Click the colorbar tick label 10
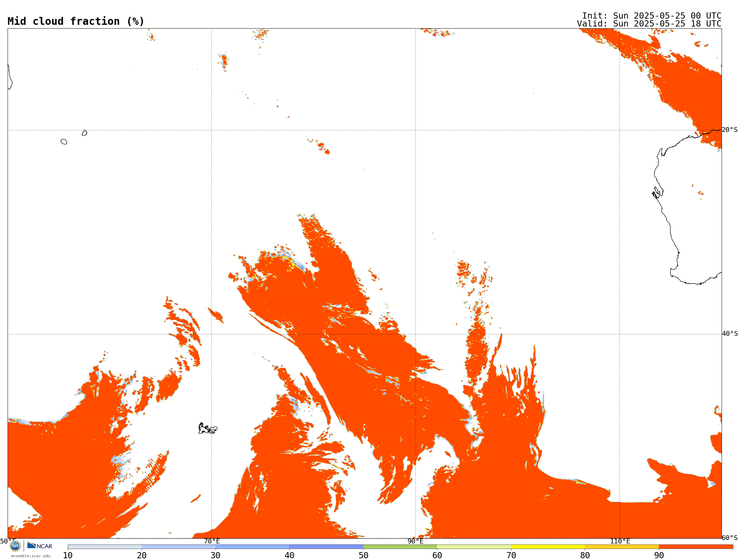Viewport: 744px width, 560px height. 68,556
